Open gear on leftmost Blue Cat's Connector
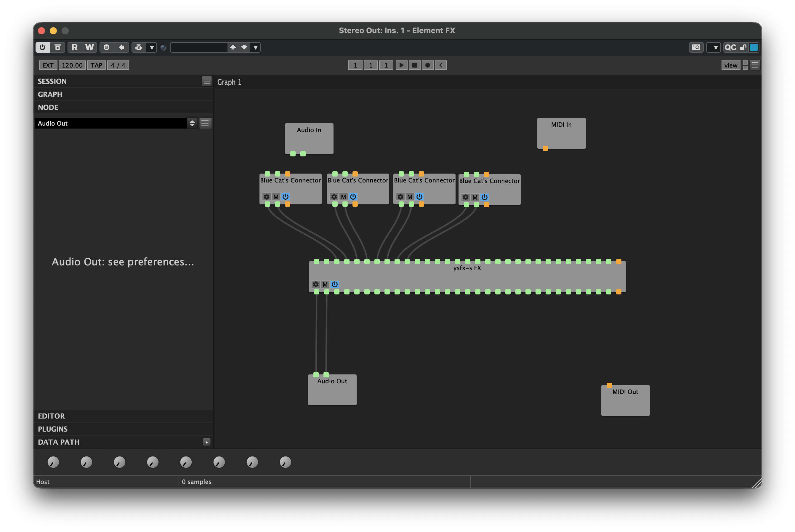The image size is (795, 532). click(266, 197)
